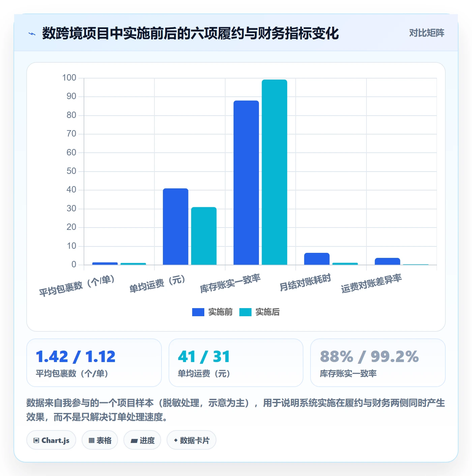Click the 实施前 legend text
Image resolution: width=472 pixels, height=476 pixels.
[220, 312]
